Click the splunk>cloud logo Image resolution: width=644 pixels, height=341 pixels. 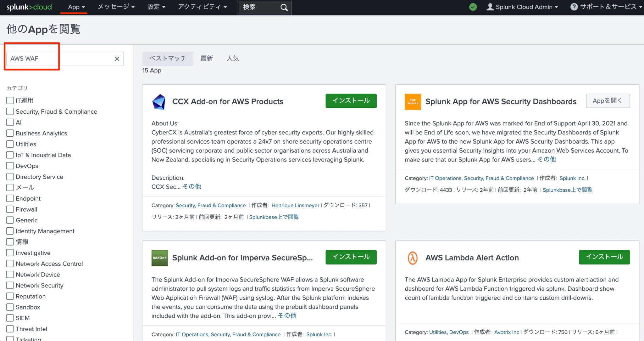pyautogui.click(x=29, y=7)
